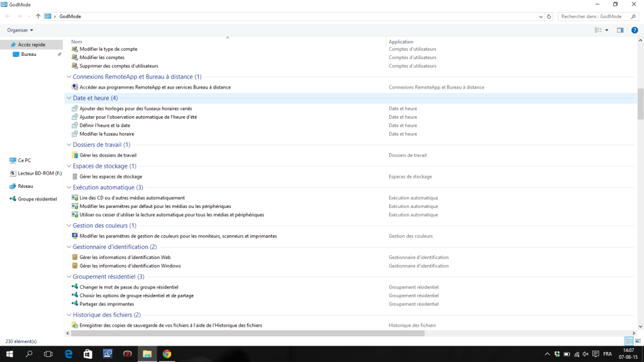
Task: Toggle the preview pane button
Action: tap(620, 30)
